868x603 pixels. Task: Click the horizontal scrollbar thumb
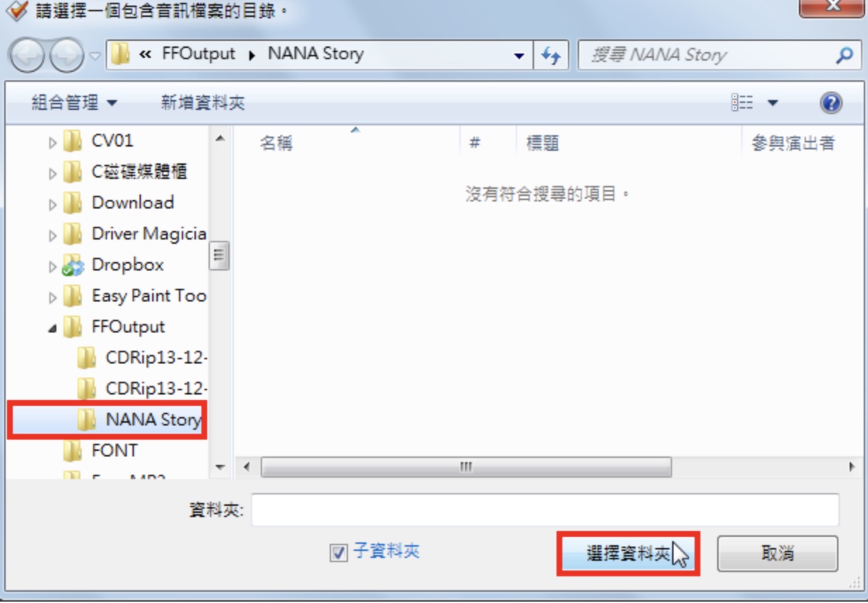[x=466, y=467]
